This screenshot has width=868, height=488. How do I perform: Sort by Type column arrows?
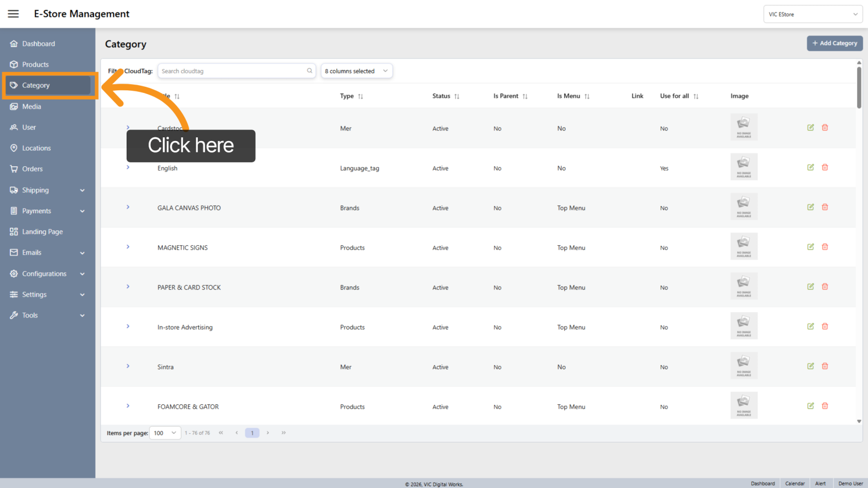point(361,97)
